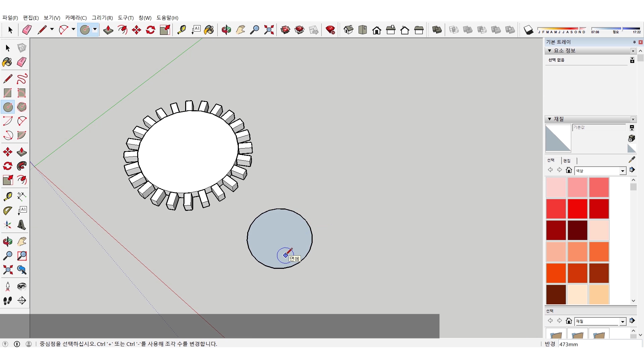Activate the Tape Measure tool

click(x=181, y=30)
